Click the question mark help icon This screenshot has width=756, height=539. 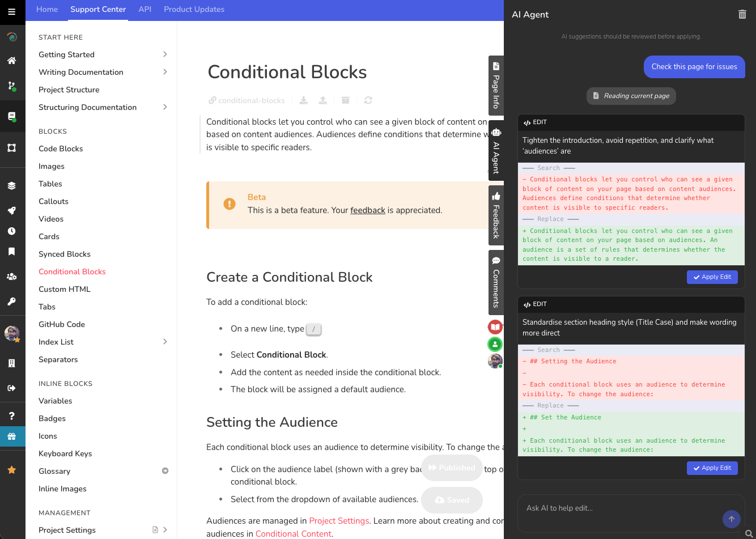click(x=11, y=415)
